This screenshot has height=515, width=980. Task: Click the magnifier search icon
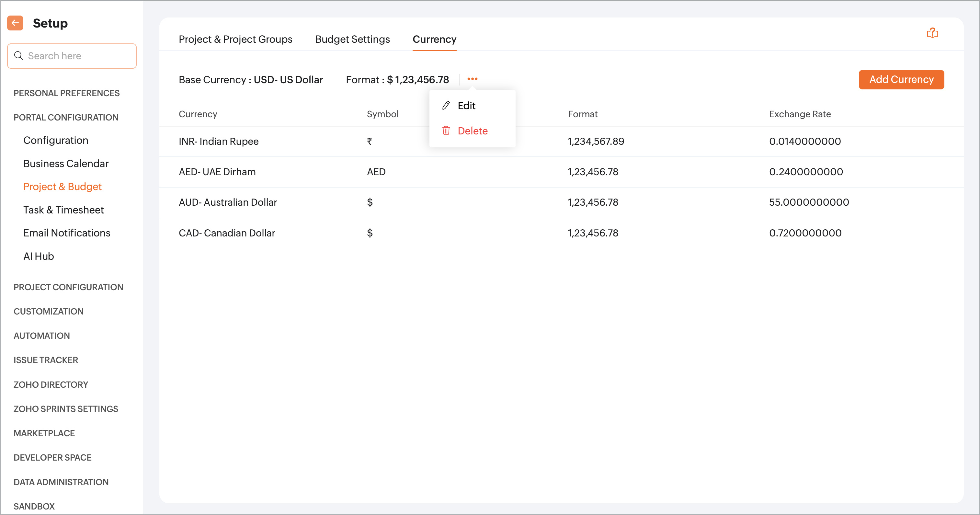tap(18, 56)
